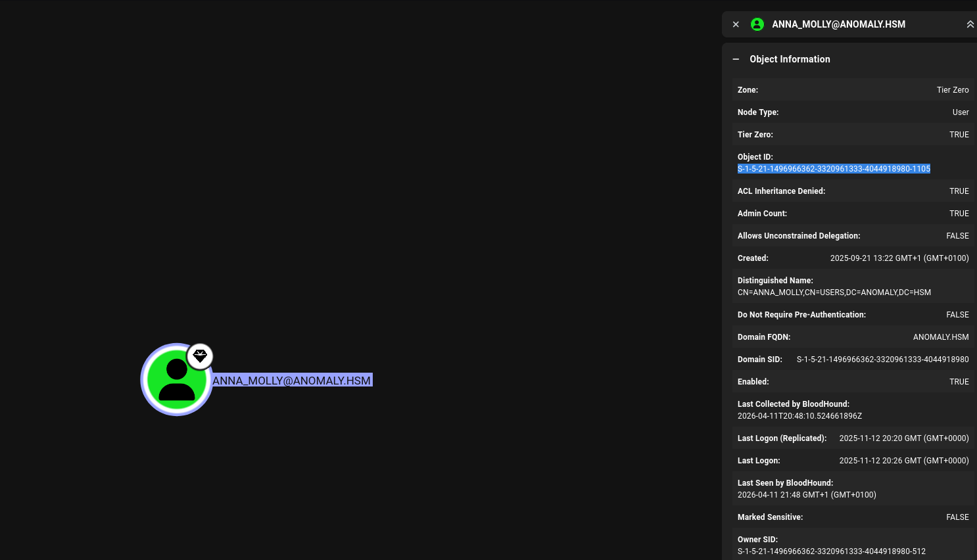Collapse the Object Information section
This screenshot has width=977, height=560.
(736, 59)
